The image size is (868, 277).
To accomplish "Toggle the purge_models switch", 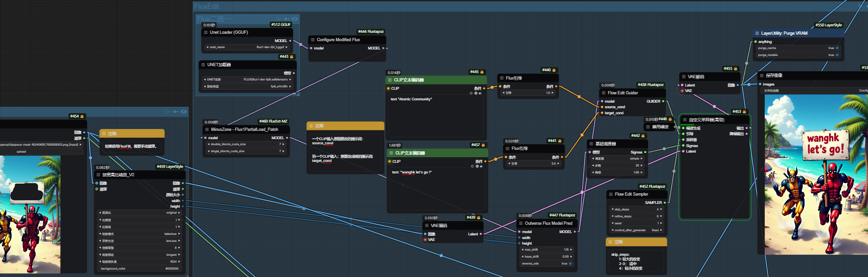I will click(837, 55).
